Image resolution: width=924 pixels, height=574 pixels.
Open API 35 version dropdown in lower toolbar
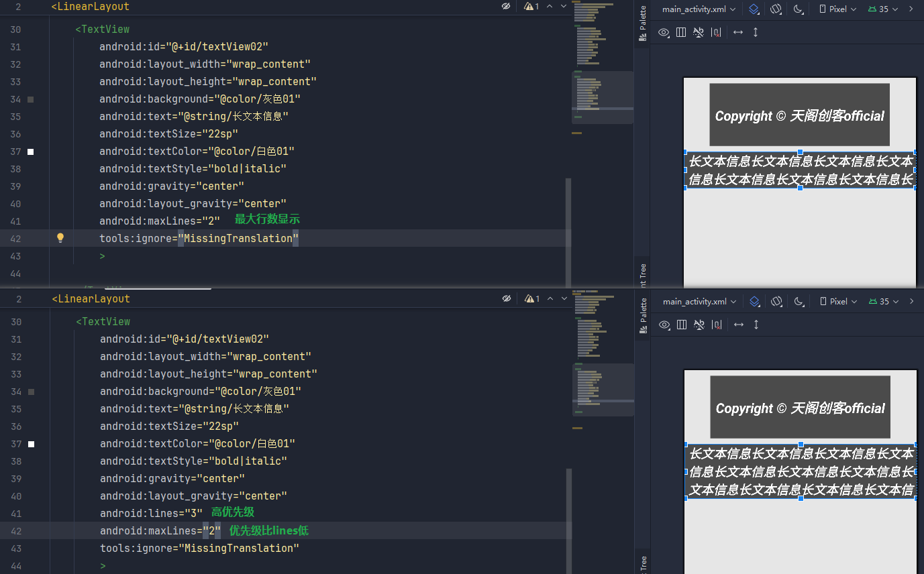884,302
